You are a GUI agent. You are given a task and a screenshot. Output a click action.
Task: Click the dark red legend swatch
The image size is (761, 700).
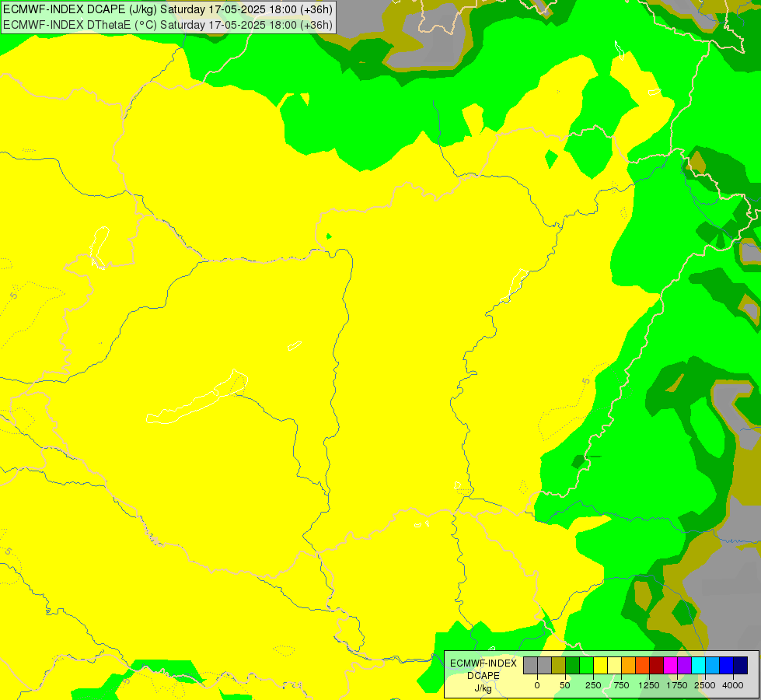[656, 665]
